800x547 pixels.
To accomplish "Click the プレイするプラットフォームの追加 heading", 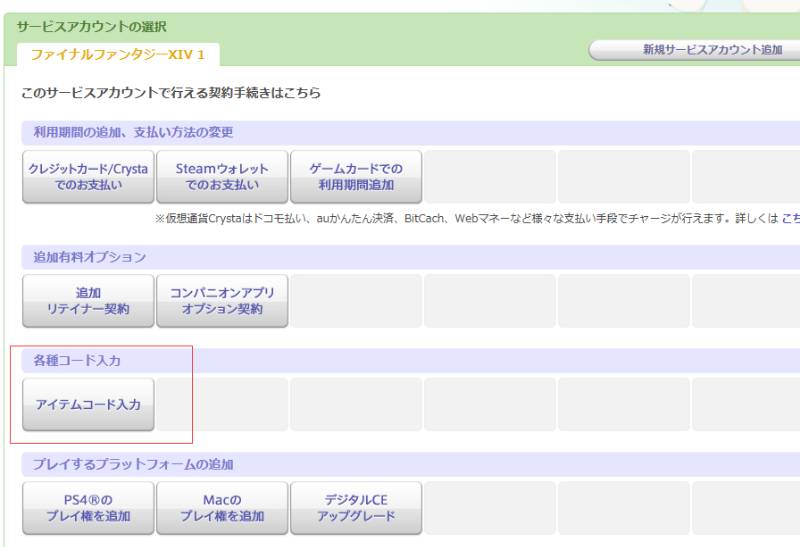I will [133, 464].
